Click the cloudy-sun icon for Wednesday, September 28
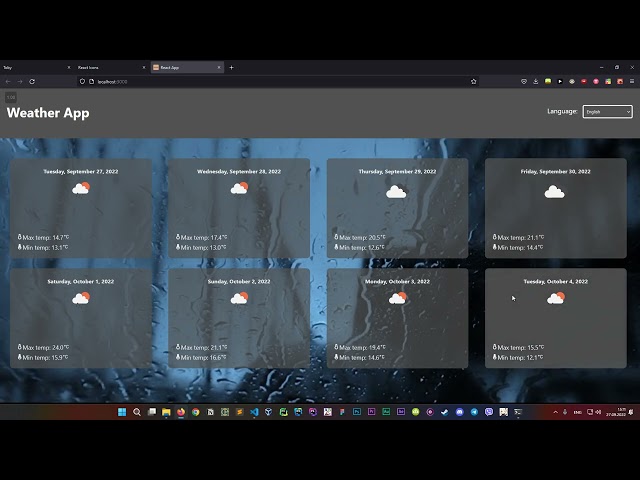The height and width of the screenshot is (480, 640). 239,188
